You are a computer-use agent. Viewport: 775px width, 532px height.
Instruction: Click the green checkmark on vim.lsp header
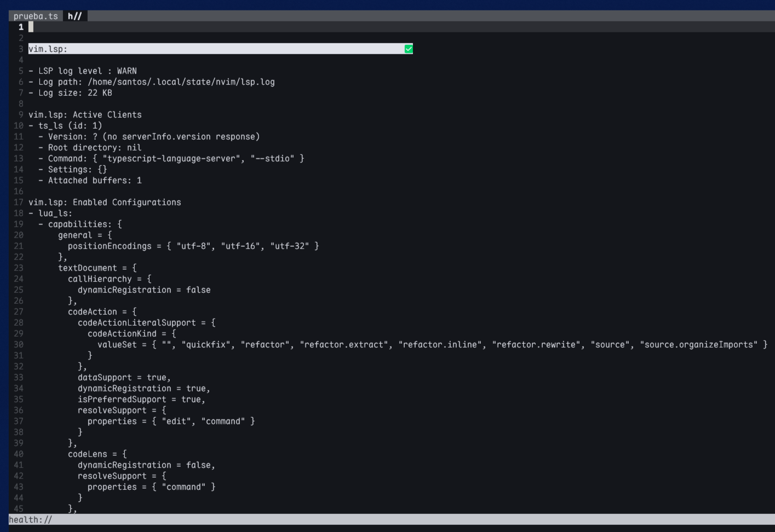point(409,49)
